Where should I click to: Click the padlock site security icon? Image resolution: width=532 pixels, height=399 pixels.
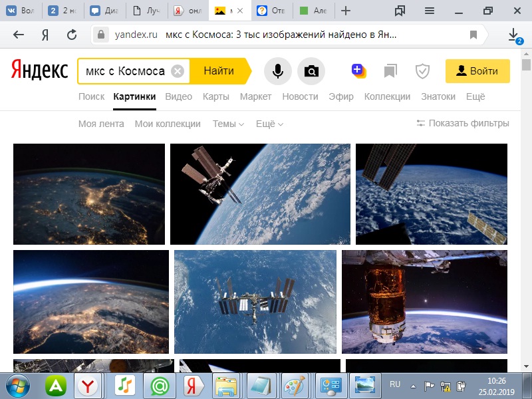101,35
